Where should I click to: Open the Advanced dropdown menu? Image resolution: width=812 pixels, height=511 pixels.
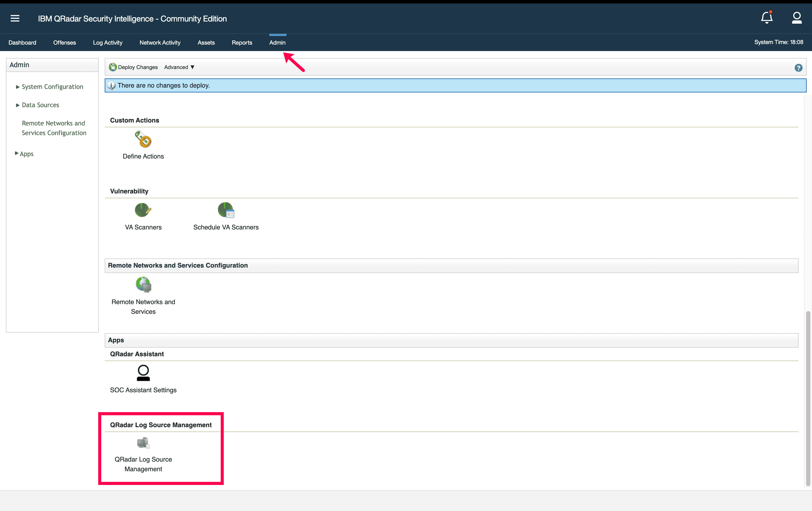[179, 67]
